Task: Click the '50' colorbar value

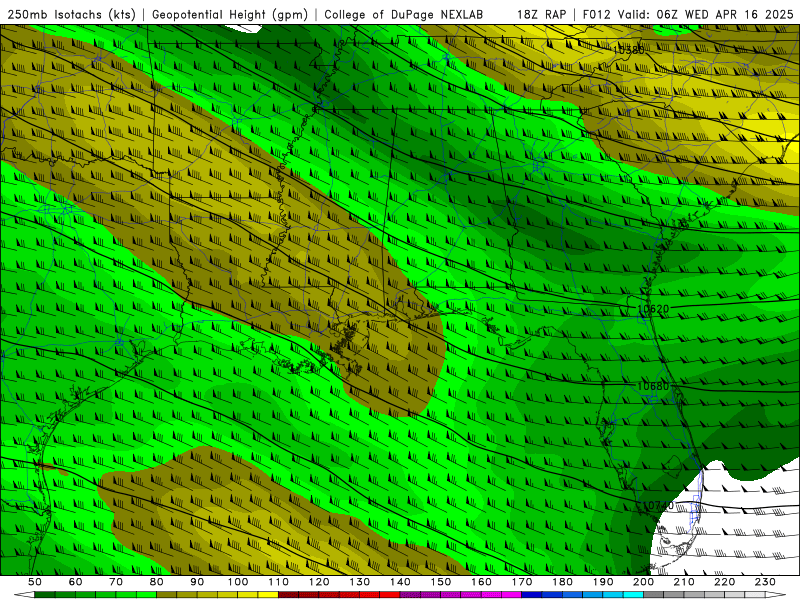Action: click(x=35, y=582)
